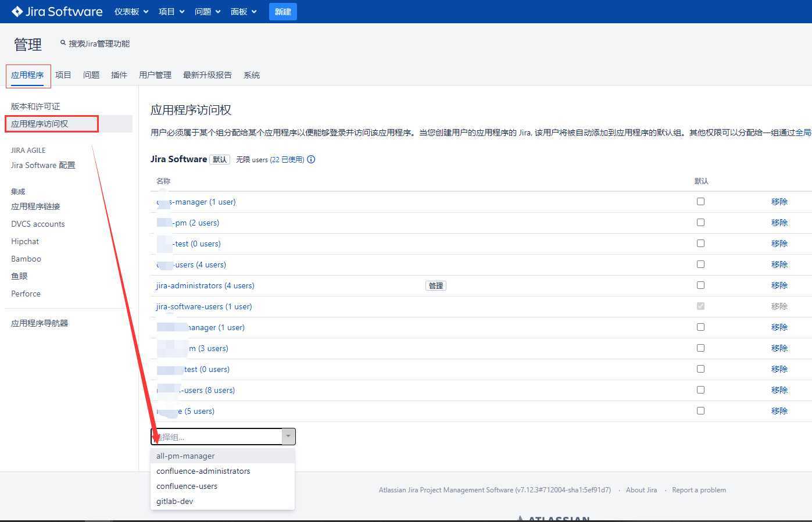This screenshot has width=812, height=522.
Task: Open jira-software-users (1 user) group link
Action: coord(204,306)
